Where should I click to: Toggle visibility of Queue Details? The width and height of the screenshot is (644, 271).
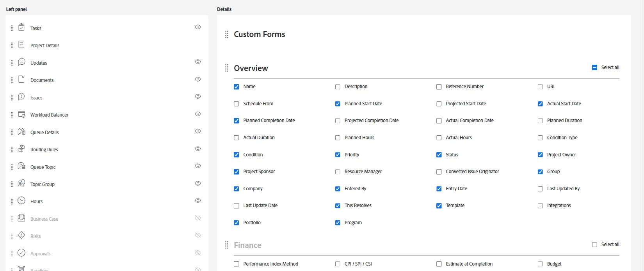coord(198,131)
